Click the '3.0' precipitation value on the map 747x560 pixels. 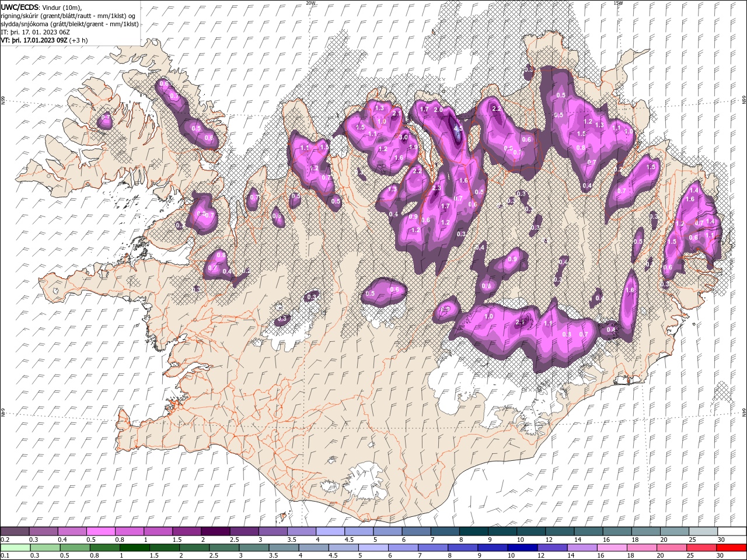(404, 137)
